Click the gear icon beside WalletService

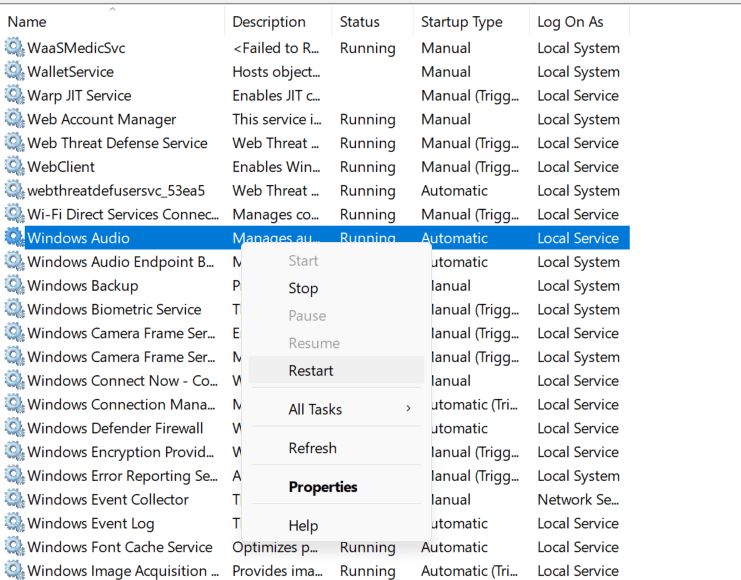tap(15, 71)
